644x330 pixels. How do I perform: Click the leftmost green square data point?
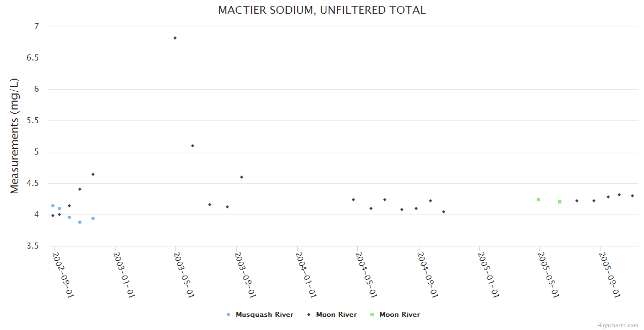coord(538,200)
